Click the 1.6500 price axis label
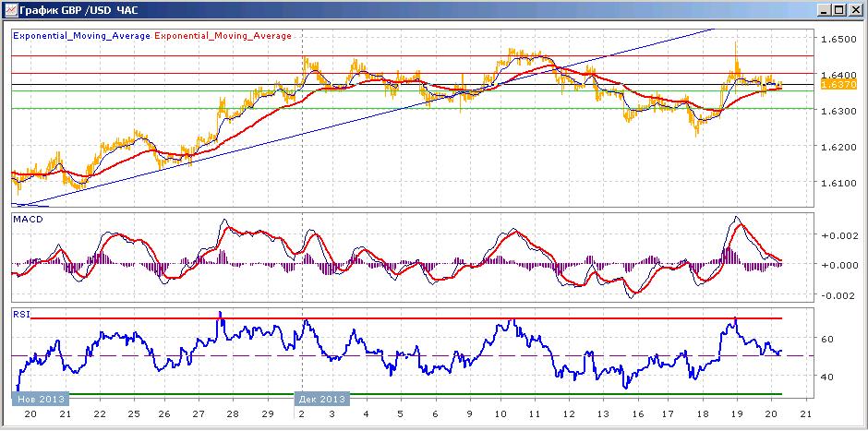The width and height of the screenshot is (868, 431). [x=839, y=40]
